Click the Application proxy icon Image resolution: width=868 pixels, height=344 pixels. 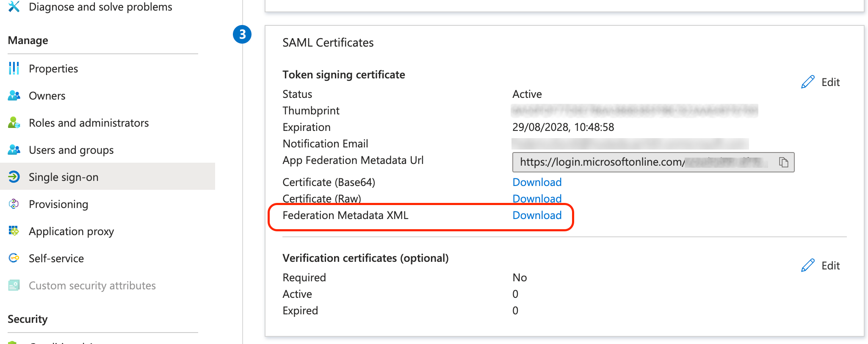point(14,231)
